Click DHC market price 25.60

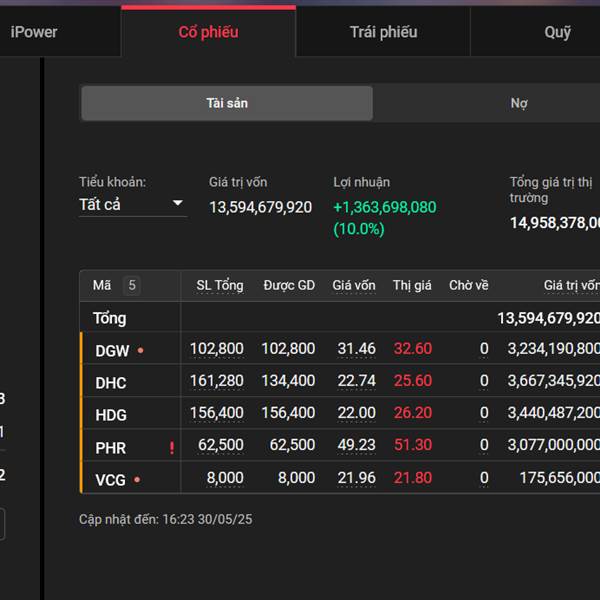[x=413, y=381]
